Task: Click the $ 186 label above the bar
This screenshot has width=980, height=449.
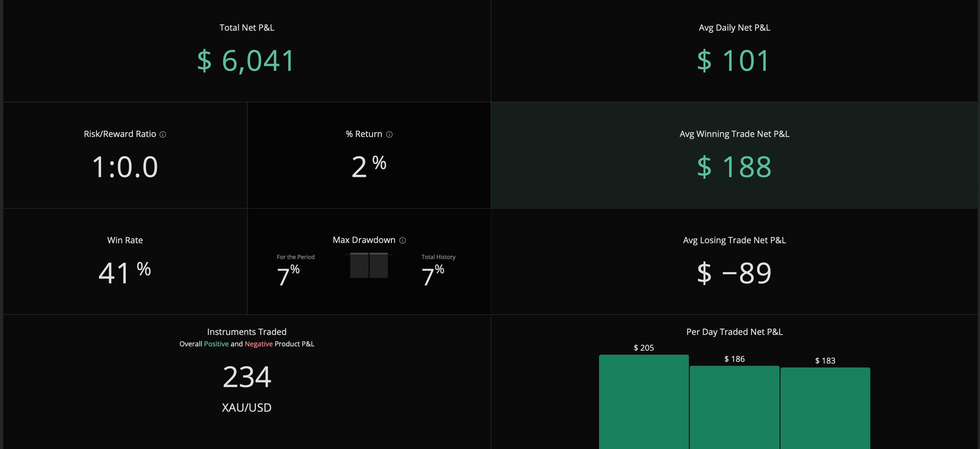Action: (735, 359)
